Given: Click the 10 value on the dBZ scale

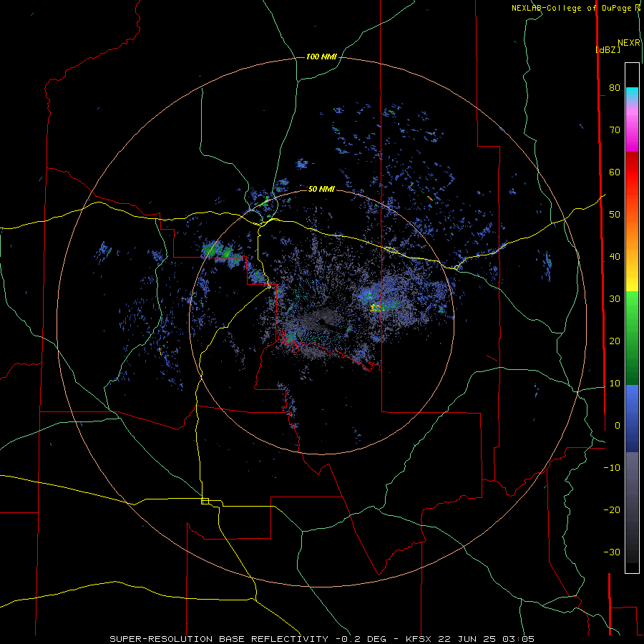Looking at the screenshot, I should (x=615, y=384).
